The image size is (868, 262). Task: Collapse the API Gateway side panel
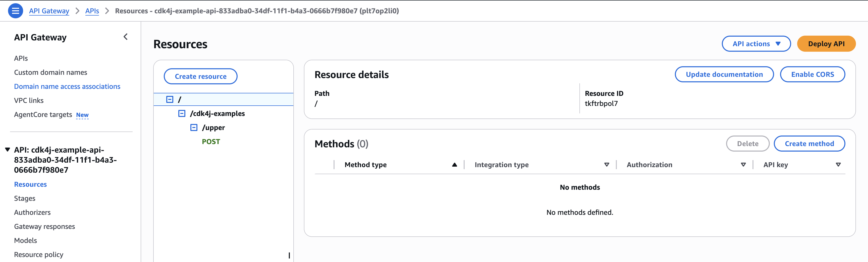pos(126,37)
